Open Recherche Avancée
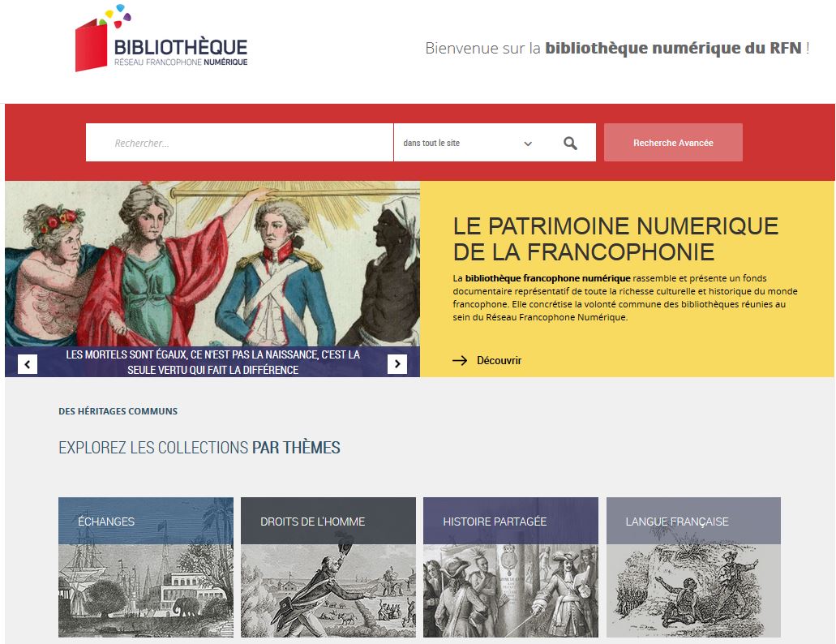Viewport: 836px width, 644px height. coord(672,143)
